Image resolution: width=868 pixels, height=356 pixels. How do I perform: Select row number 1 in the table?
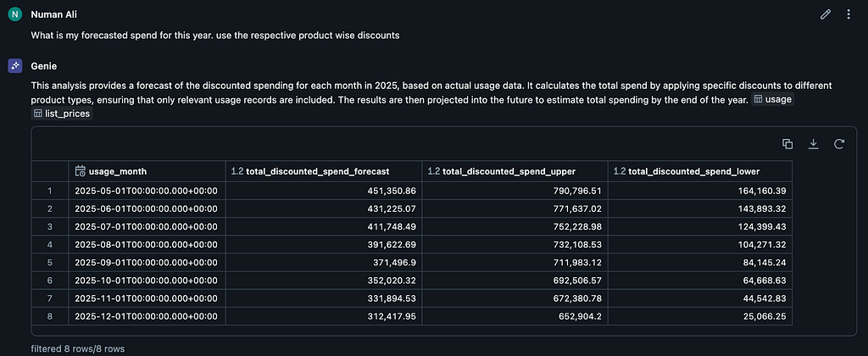click(x=50, y=190)
